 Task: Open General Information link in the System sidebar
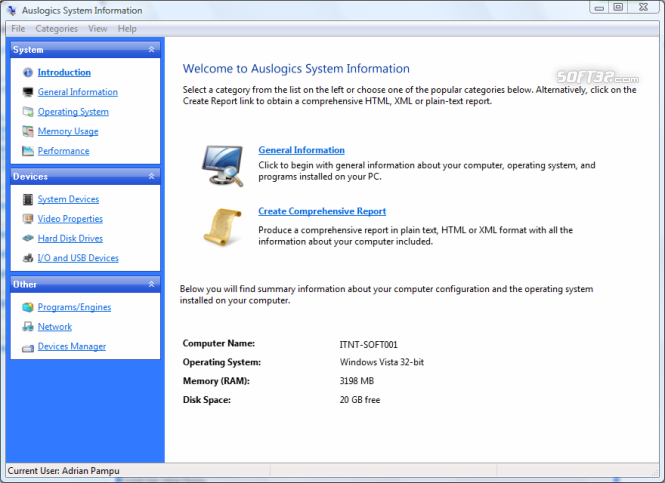point(78,92)
